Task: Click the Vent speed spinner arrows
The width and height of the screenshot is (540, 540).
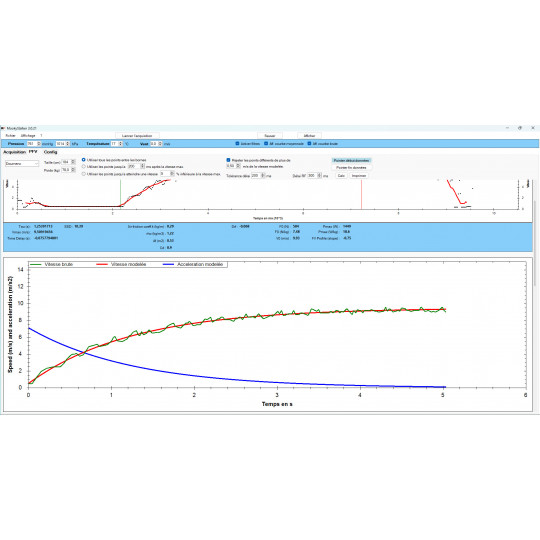Action: (160, 144)
